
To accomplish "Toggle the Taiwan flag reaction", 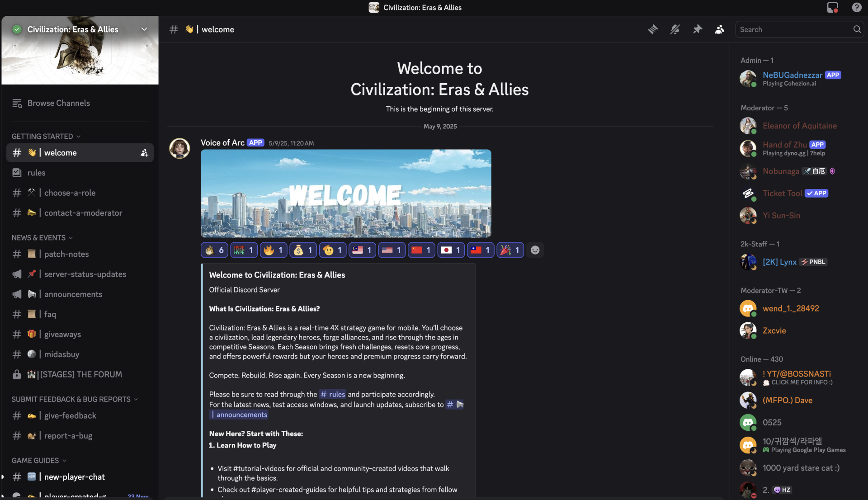I will (481, 250).
